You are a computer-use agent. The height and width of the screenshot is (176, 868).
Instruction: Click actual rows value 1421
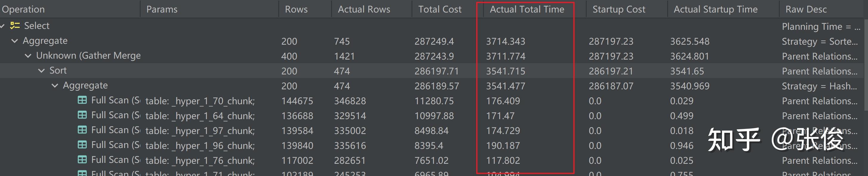(344, 56)
